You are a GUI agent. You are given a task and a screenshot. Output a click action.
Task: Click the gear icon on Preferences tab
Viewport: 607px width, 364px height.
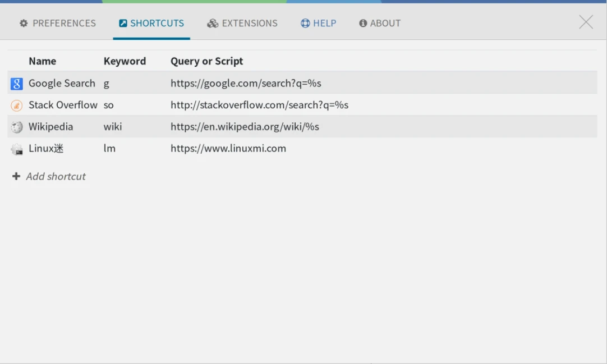[24, 24]
